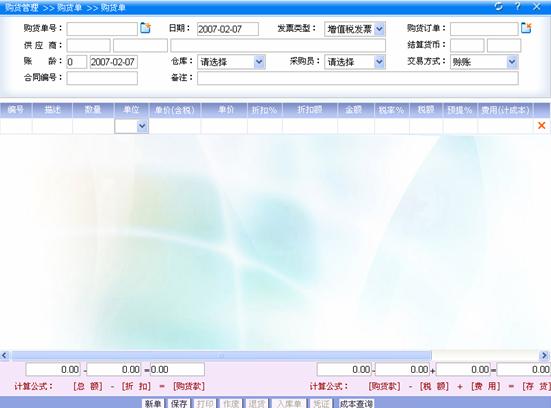Click the refresh icon in title bar
This screenshot has width=551, height=408.
coord(498,6)
